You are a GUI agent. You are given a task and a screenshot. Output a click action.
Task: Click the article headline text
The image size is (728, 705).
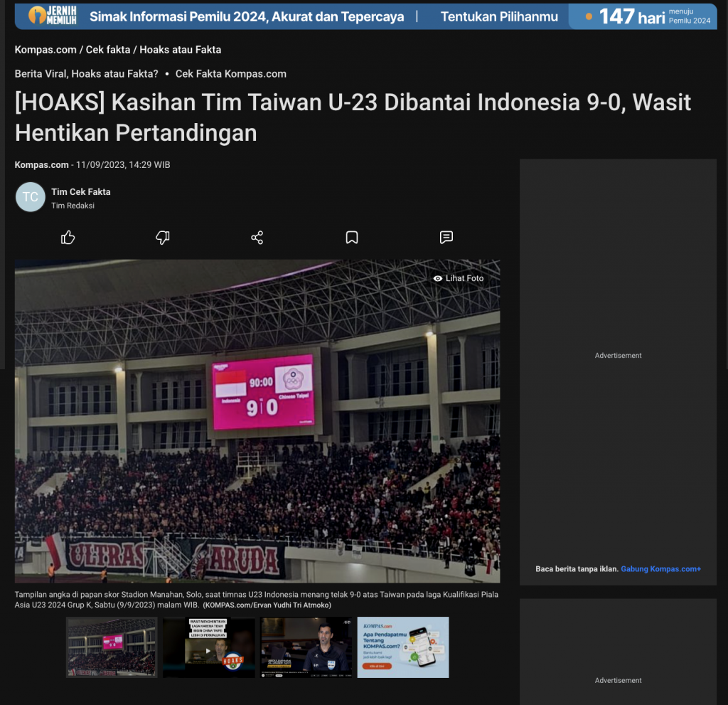[353, 117]
